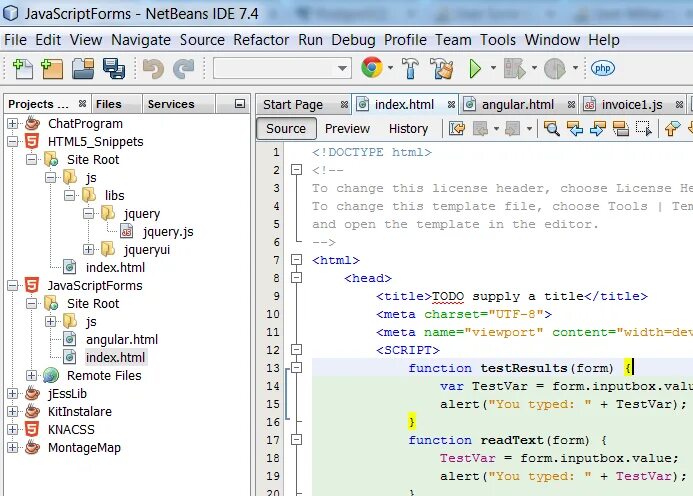The width and height of the screenshot is (693, 496).
Task: Click the php toolbar badge icon
Action: (603, 69)
